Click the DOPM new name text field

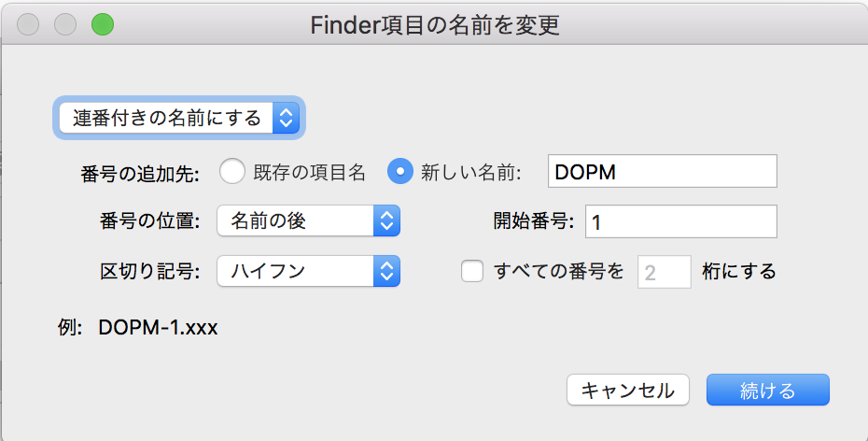662,172
